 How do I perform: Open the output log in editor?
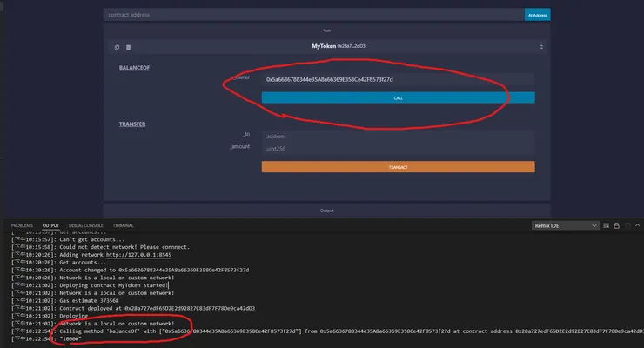tap(627, 225)
